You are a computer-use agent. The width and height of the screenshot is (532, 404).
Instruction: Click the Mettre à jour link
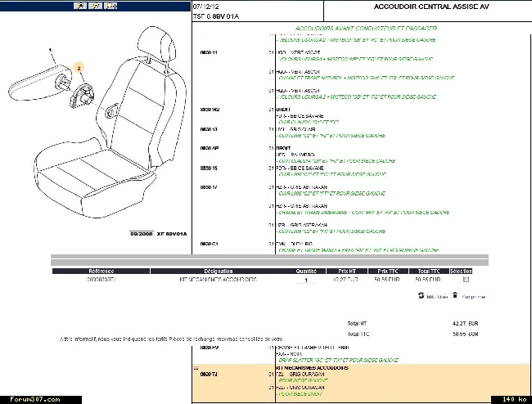(437, 297)
